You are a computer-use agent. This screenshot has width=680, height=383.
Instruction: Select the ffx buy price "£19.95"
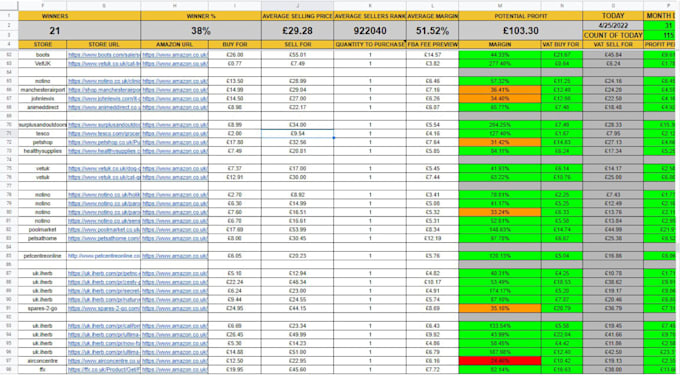235,370
